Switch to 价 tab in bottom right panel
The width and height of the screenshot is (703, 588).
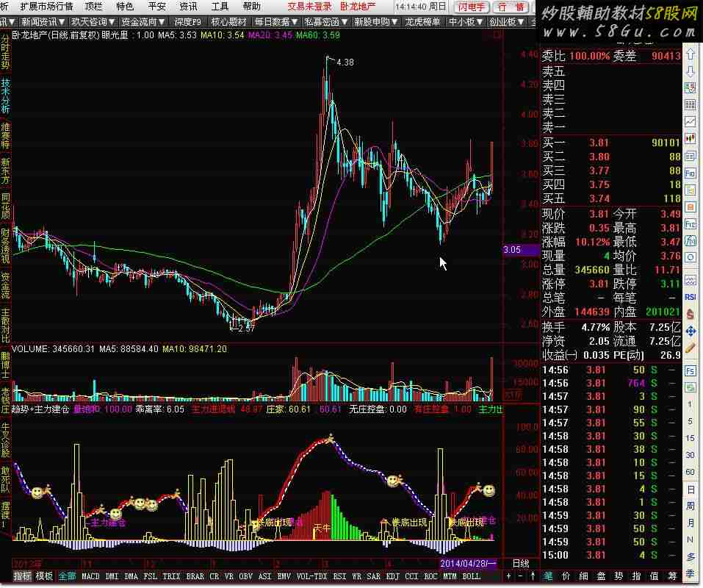coord(566,576)
